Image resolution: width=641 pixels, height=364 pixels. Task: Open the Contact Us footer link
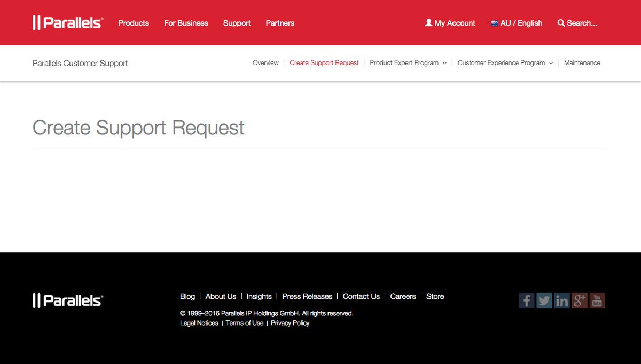pos(361,296)
